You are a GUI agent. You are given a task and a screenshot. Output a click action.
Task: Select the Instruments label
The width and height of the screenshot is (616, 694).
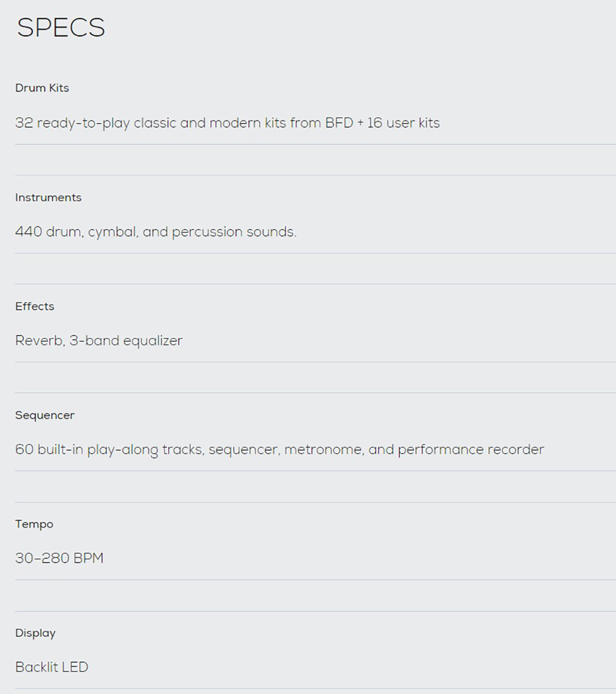coord(48,198)
